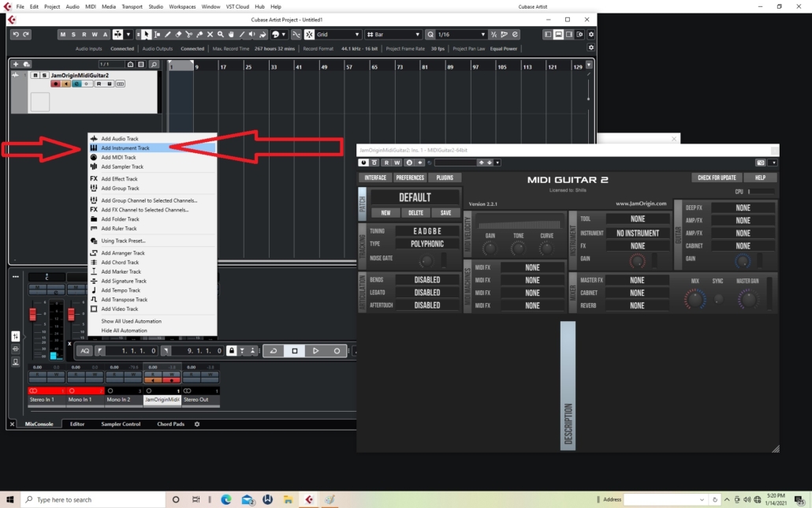Screen dimensions: 812x508
Task: Adjust the NOISE GATE knob
Action: [426, 261]
